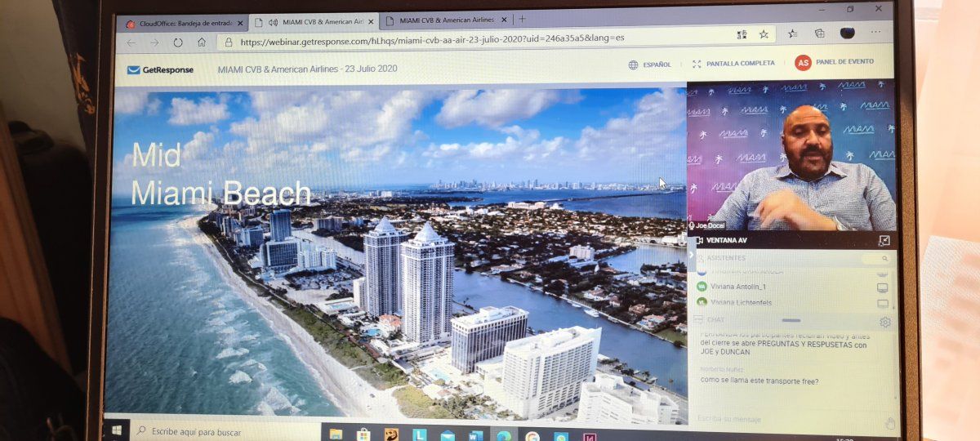Click chat message 'como se llama este transporte free?'

[x=759, y=381]
